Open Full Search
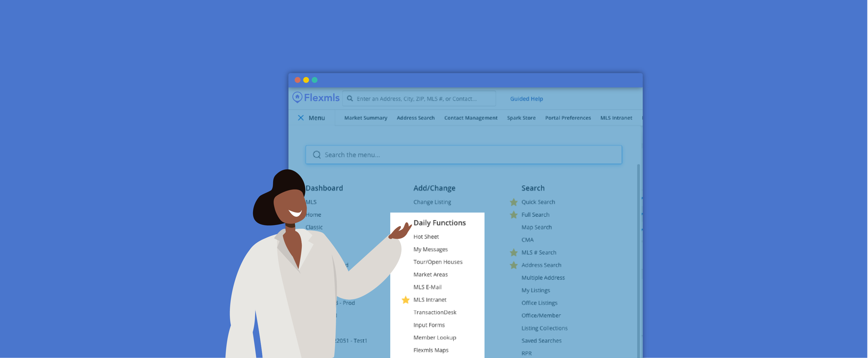Image resolution: width=868 pixels, height=358 pixels. coord(535,215)
